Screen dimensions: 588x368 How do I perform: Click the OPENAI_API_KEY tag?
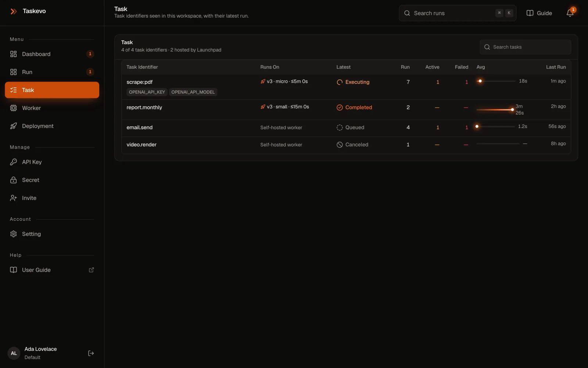(147, 92)
